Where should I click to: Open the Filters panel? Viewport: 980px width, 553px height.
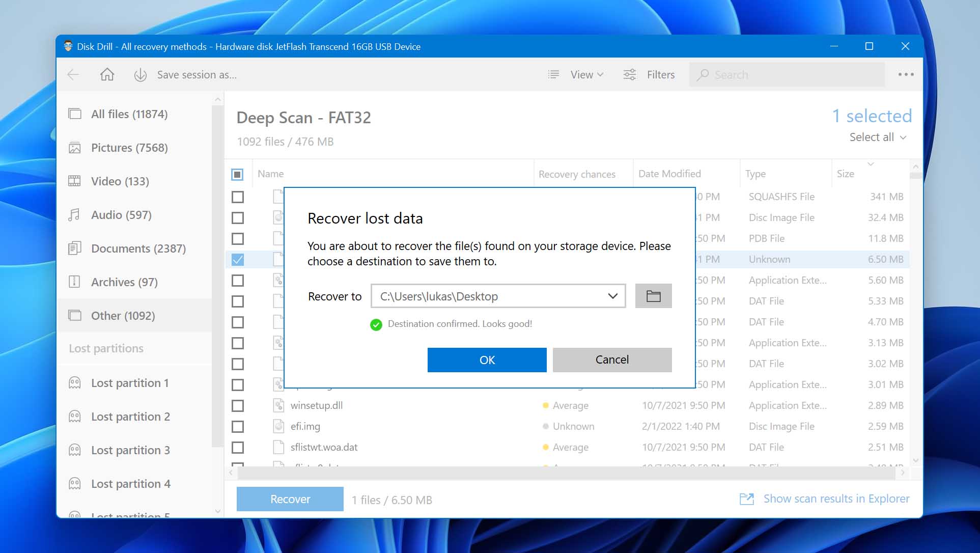[x=660, y=75]
